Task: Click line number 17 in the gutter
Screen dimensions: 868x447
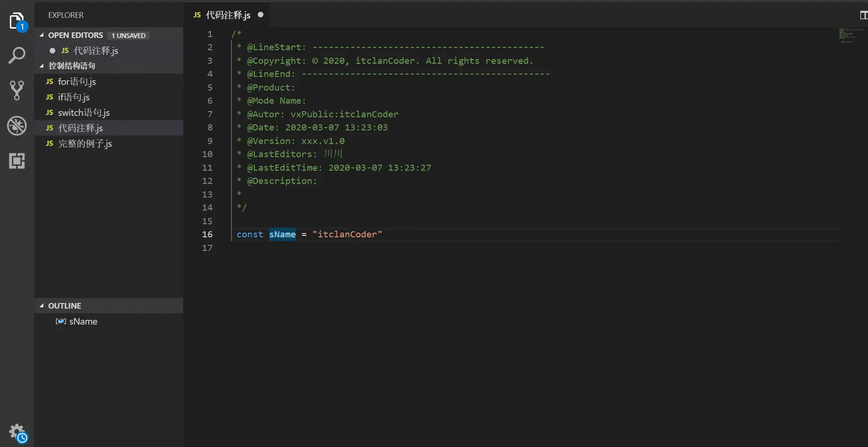Action: coord(207,248)
